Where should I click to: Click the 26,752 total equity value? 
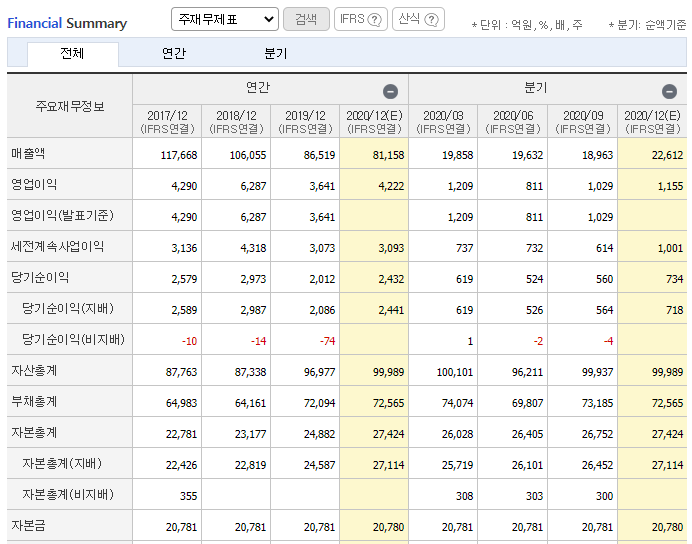tap(597, 434)
